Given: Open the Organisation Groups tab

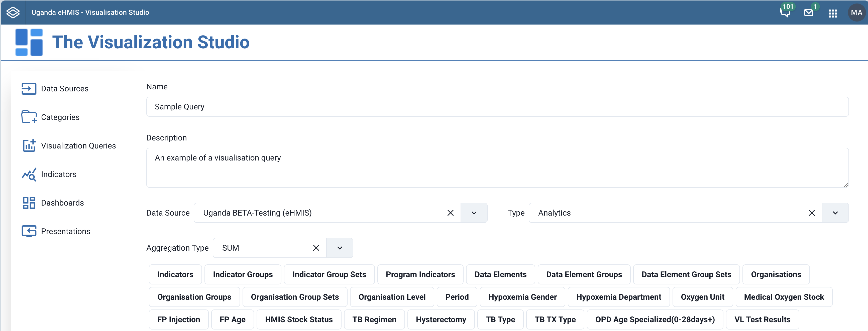Looking at the screenshot, I should (194, 297).
